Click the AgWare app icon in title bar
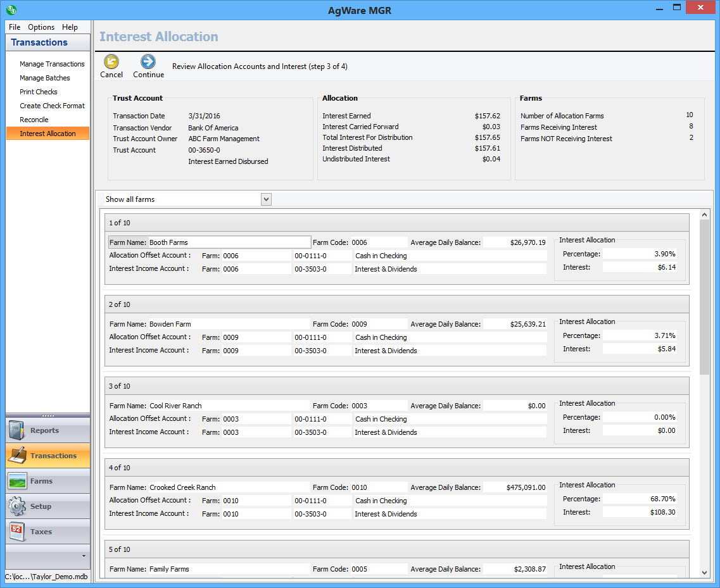This screenshot has height=588, width=720. click(11, 9)
